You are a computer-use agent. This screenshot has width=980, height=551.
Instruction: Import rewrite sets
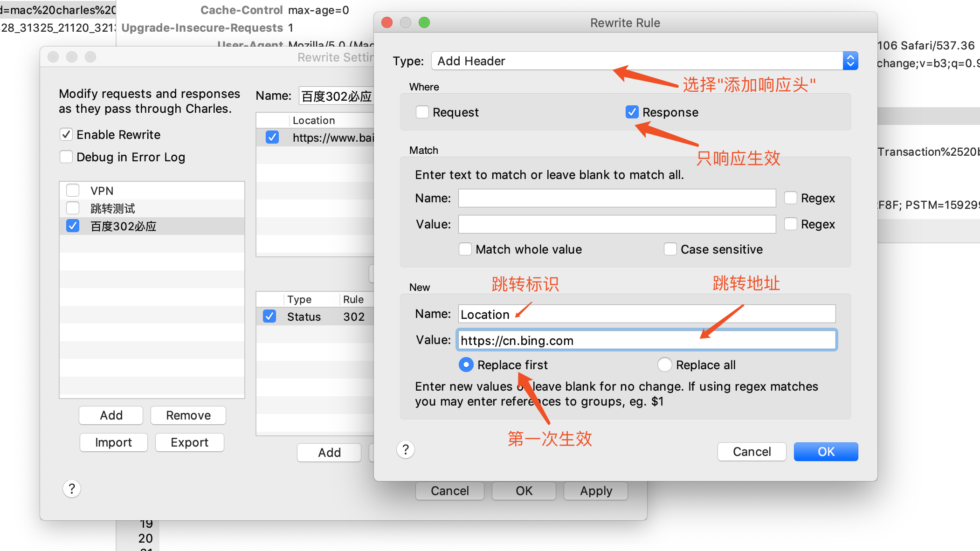tap(113, 442)
